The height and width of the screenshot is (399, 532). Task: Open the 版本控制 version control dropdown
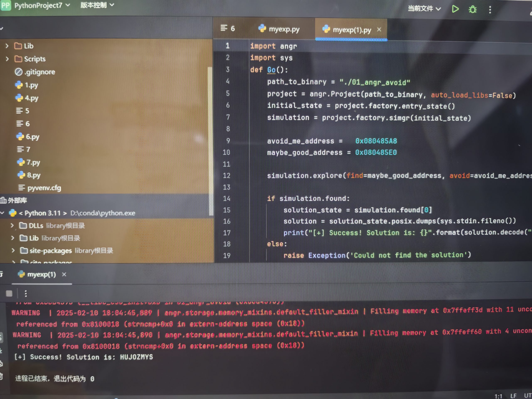click(x=97, y=5)
